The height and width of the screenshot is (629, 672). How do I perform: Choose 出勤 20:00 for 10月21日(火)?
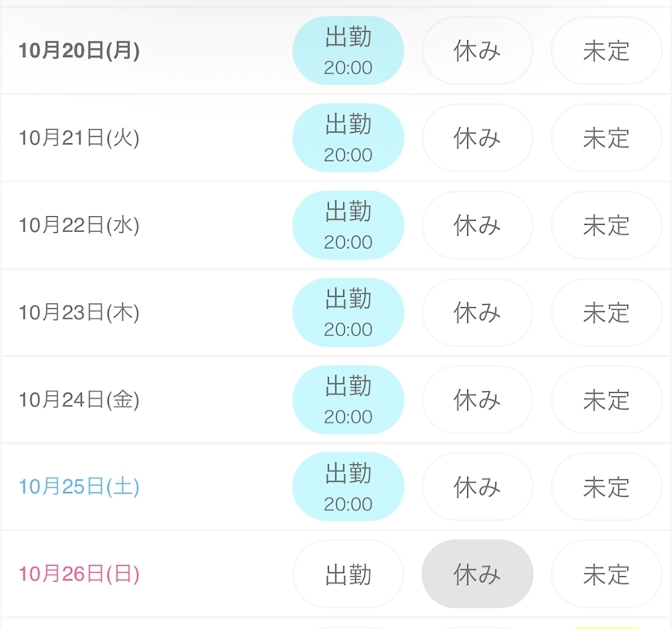348,138
